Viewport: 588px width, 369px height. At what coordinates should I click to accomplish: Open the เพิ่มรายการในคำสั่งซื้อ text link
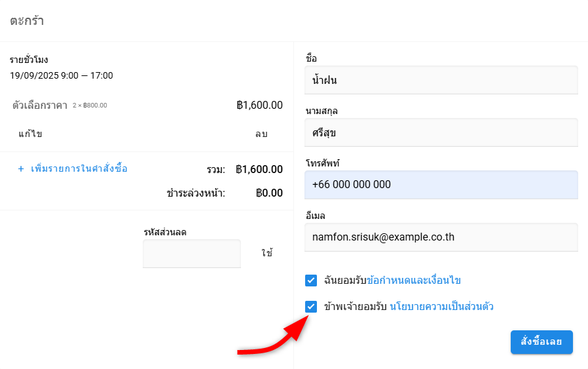click(x=79, y=169)
